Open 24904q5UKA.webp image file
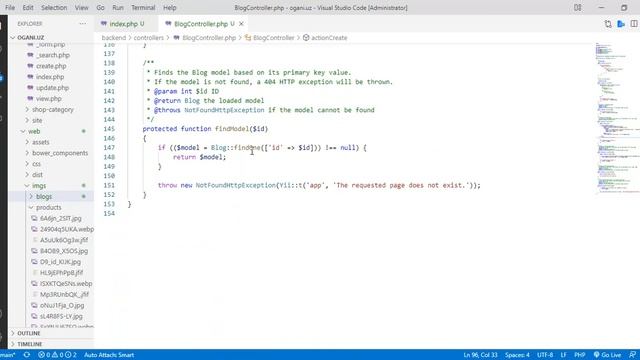Screen dimensions: 640x360 click(67, 229)
